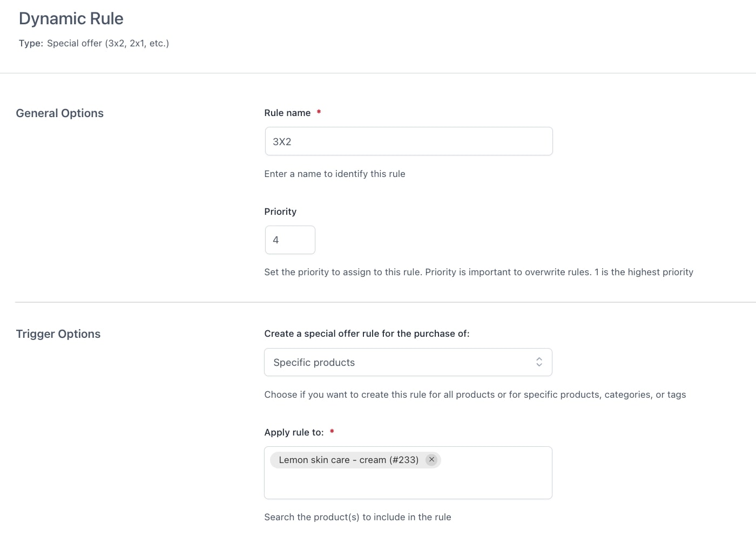The image size is (756, 544).
Task: Click the Priority number field
Action: click(x=290, y=240)
